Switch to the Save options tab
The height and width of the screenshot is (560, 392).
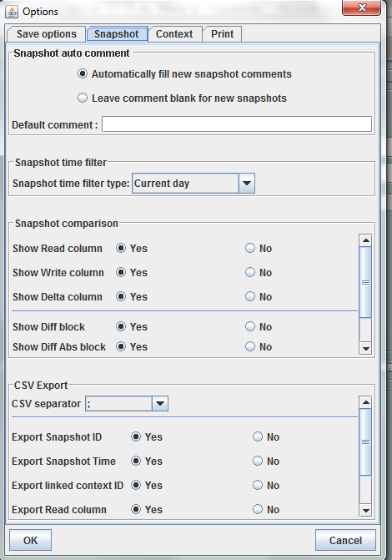(47, 34)
